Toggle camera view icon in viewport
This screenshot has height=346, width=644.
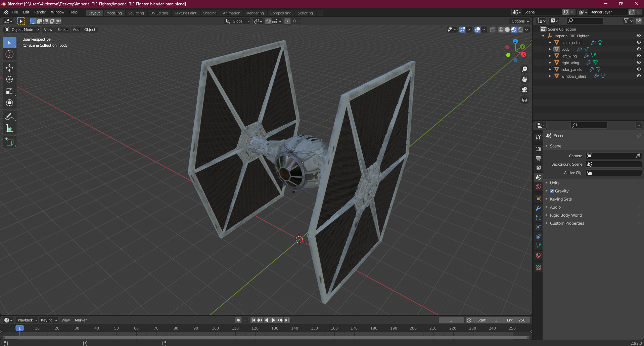(524, 90)
